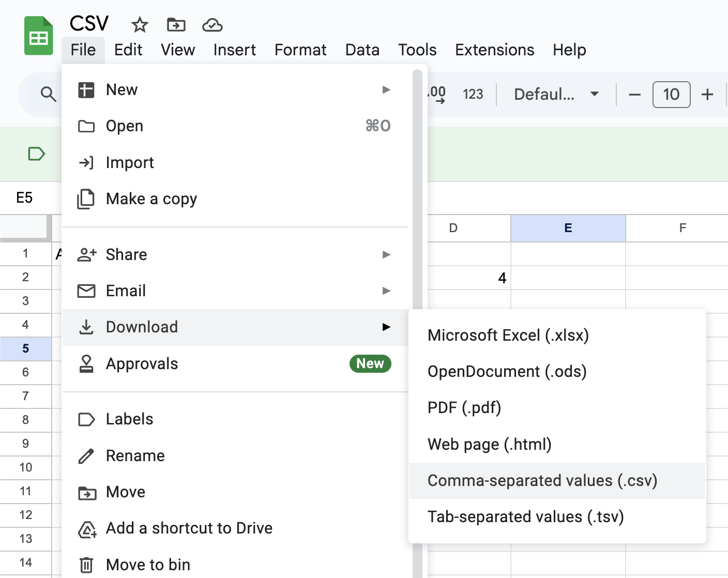The height and width of the screenshot is (578, 728).
Task: Click the move-to-folder icon beside the title
Action: (x=176, y=24)
